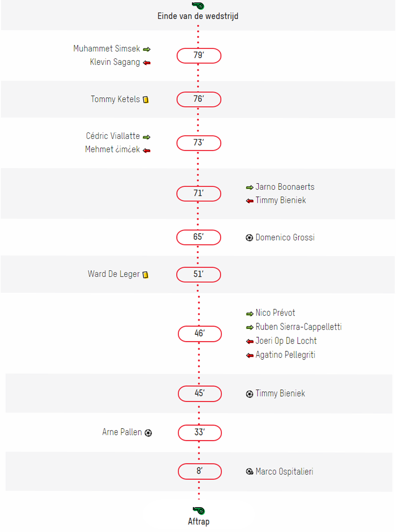
Task: Select the 79' timeline marker
Action: click(199, 55)
